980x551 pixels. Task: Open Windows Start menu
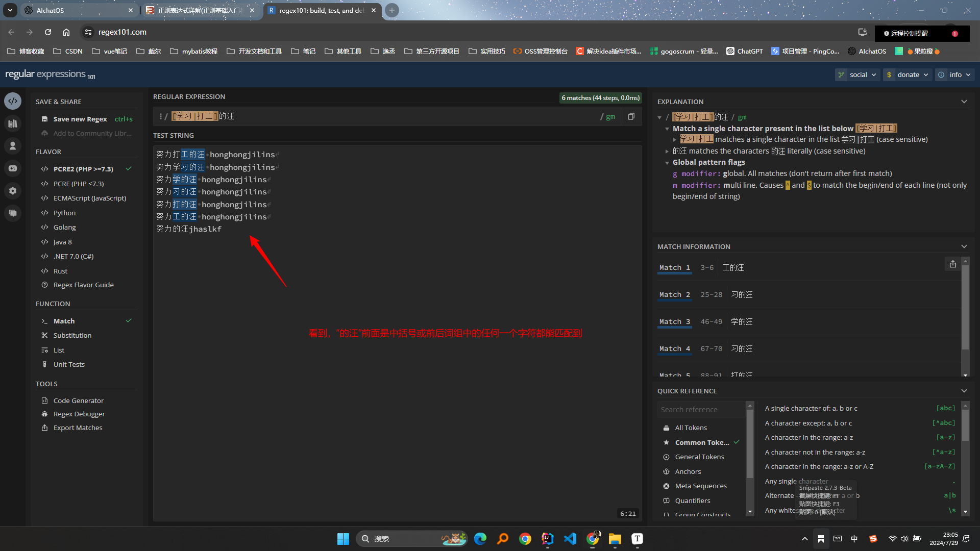pyautogui.click(x=343, y=539)
